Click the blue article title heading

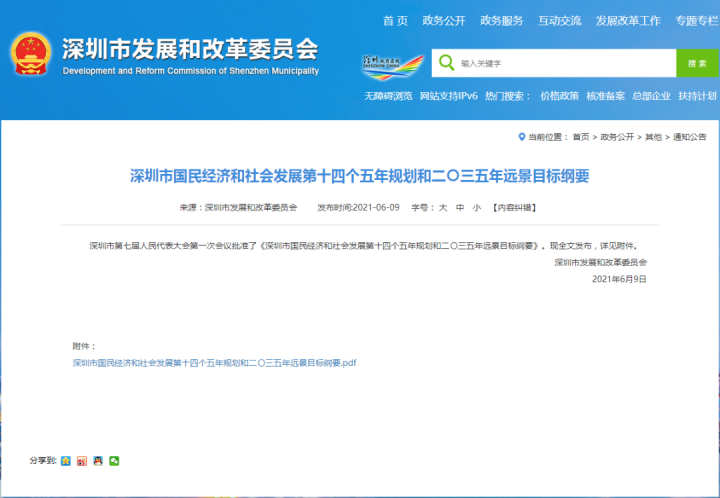point(360,176)
